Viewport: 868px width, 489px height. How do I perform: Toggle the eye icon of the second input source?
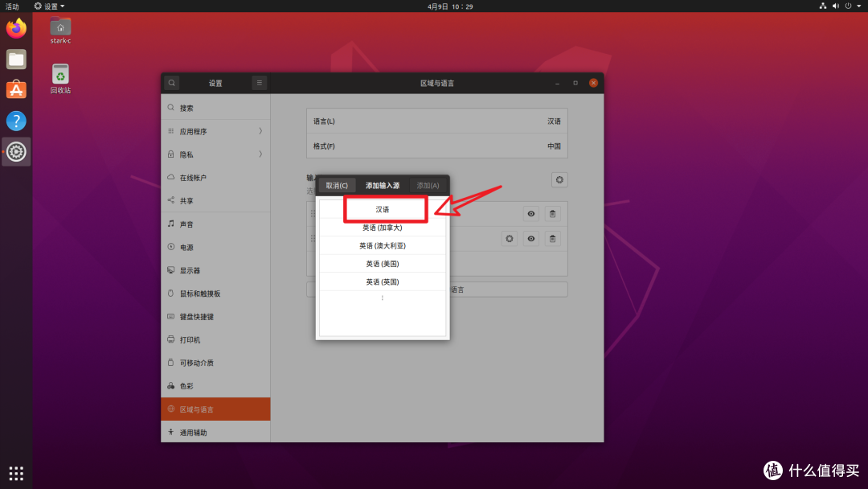(530, 238)
